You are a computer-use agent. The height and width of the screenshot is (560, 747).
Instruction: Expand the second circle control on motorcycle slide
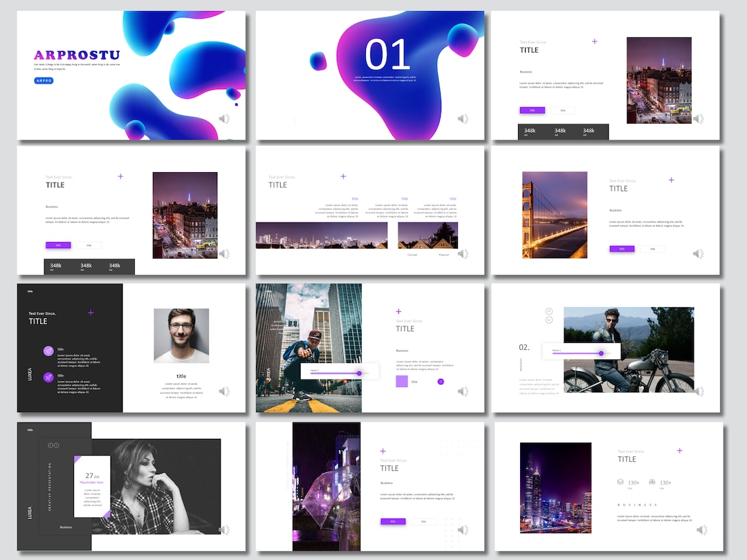[x=548, y=319]
